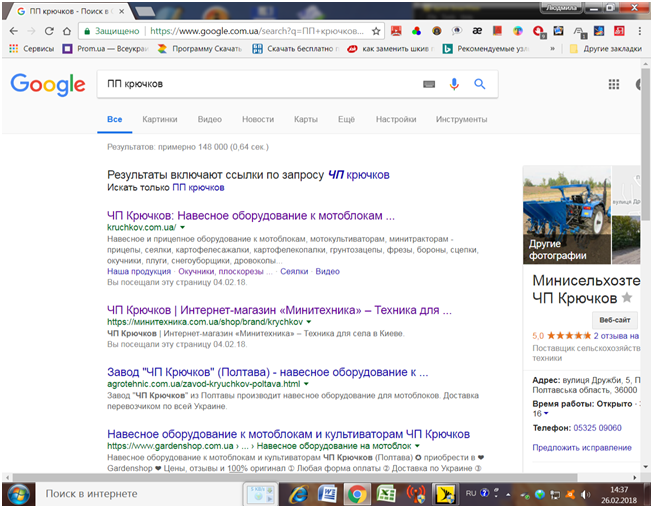Image resolution: width=653 pixels, height=508 pixels.
Task: Open the Инструменты search options
Action: pyautogui.click(x=461, y=120)
